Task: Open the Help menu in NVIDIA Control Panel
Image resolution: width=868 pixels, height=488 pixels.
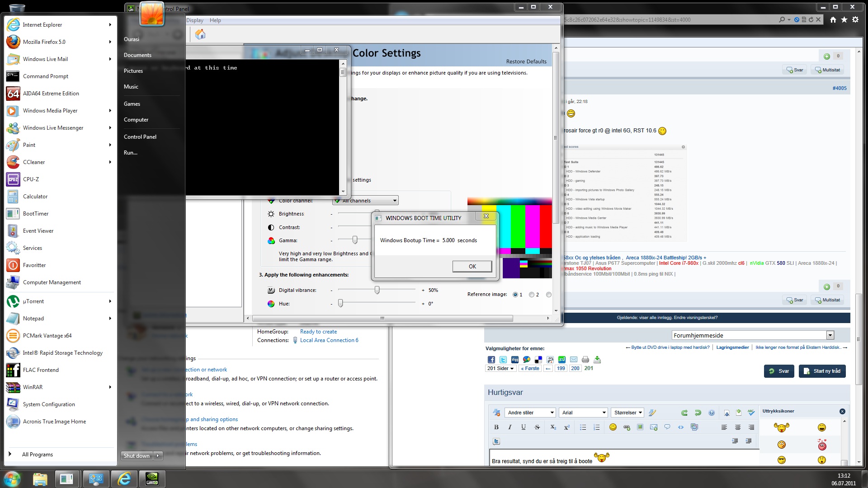Action: point(215,20)
